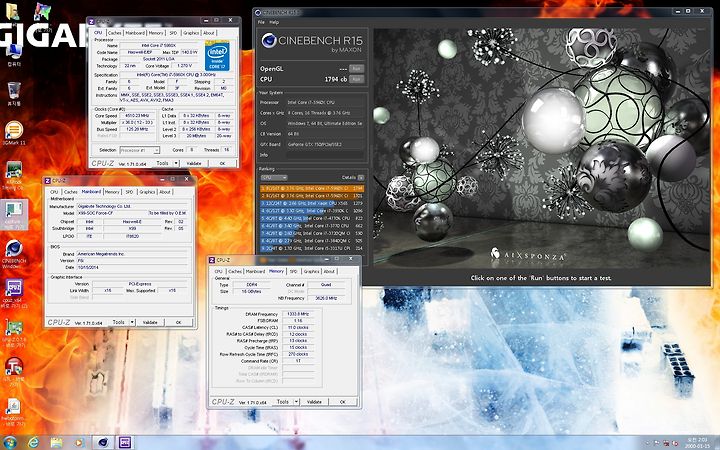This screenshot has height=450, width=720.
Task: Click the CPU-Z title icon in the Memory window
Action: [x=212, y=260]
